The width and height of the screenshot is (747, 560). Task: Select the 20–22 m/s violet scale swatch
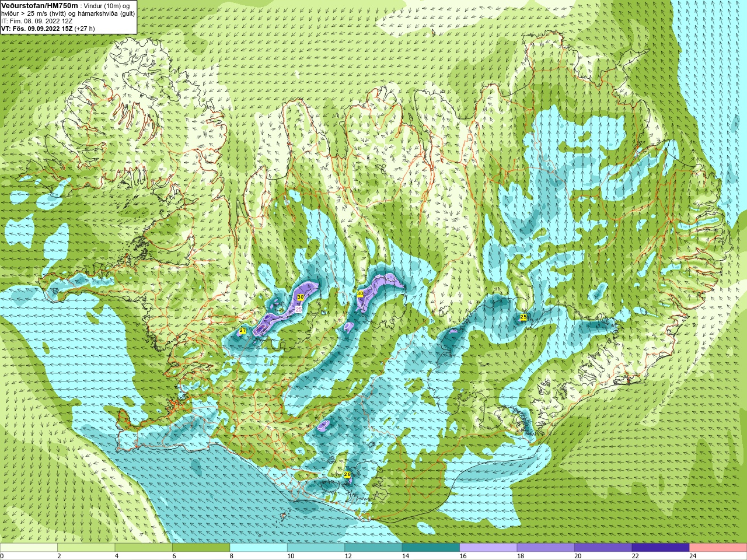tap(603, 548)
